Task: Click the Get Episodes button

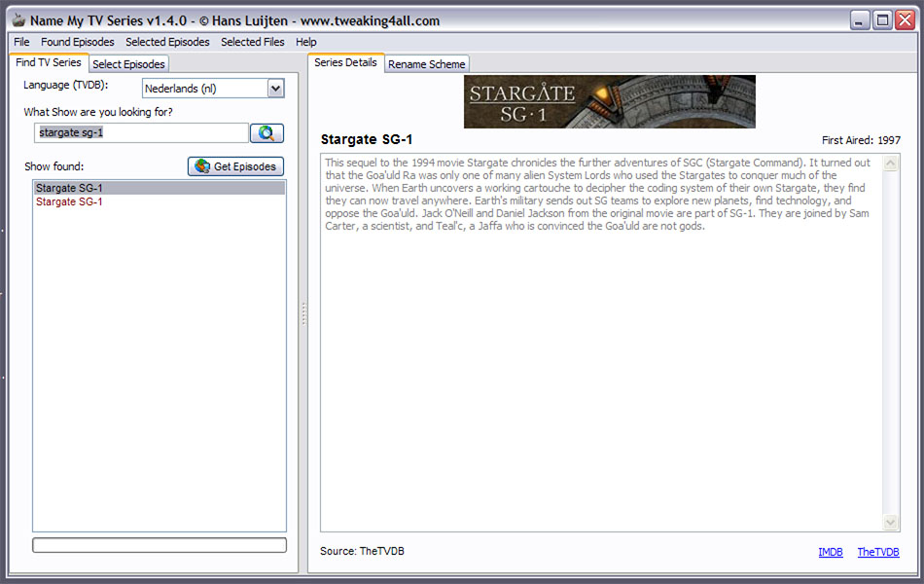Action: click(x=235, y=166)
